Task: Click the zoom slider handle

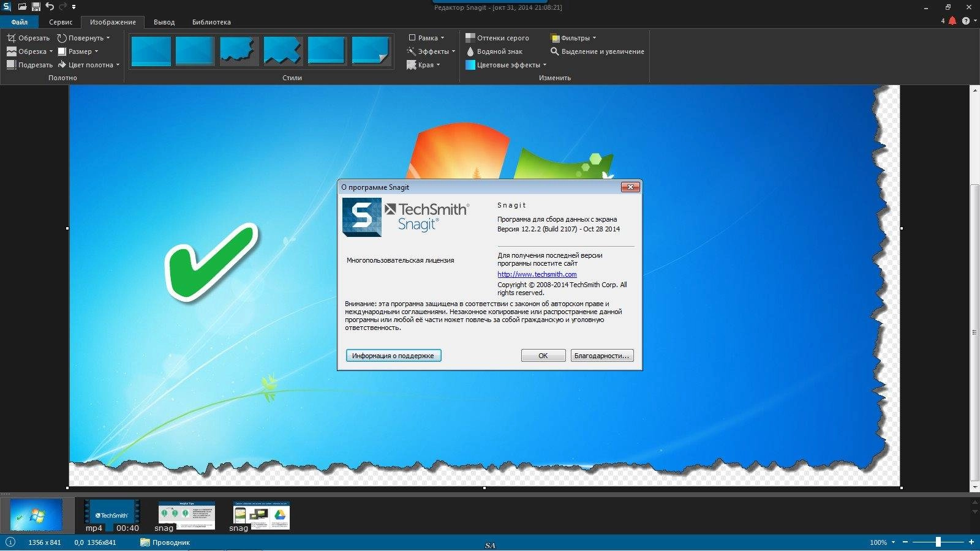Action: tap(938, 542)
